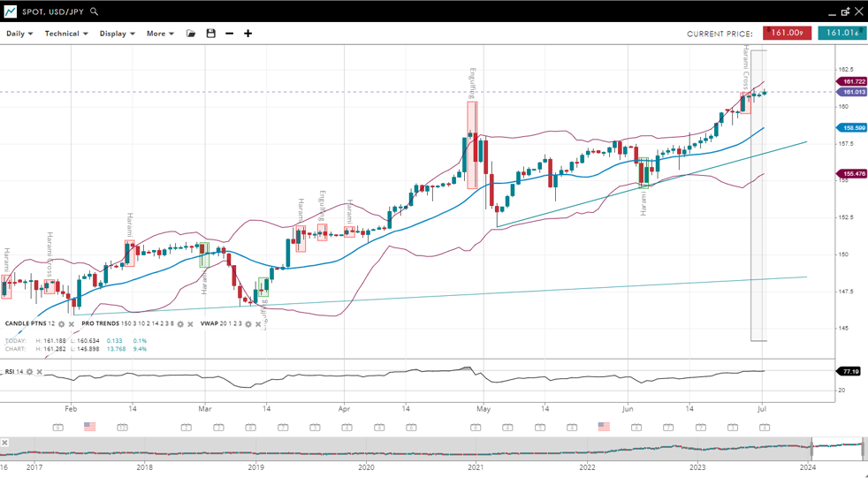Remove the VWAP indicator
This screenshot has height=478, width=868.
(x=258, y=324)
